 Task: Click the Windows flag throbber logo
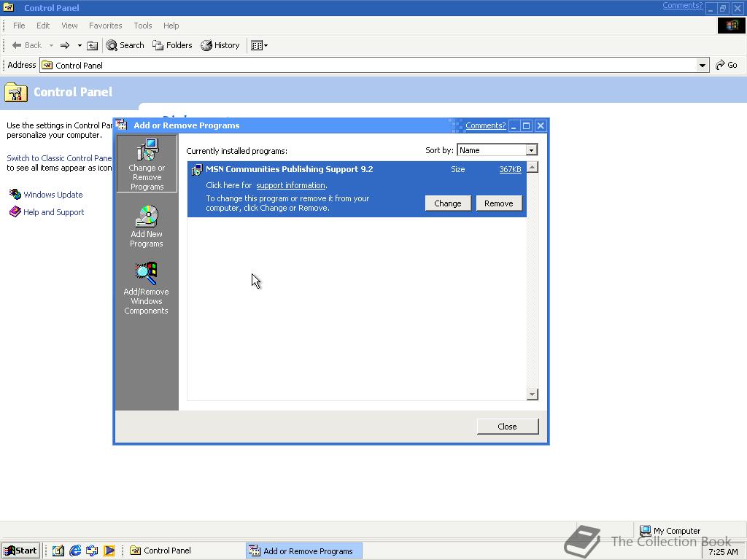pyautogui.click(x=731, y=26)
